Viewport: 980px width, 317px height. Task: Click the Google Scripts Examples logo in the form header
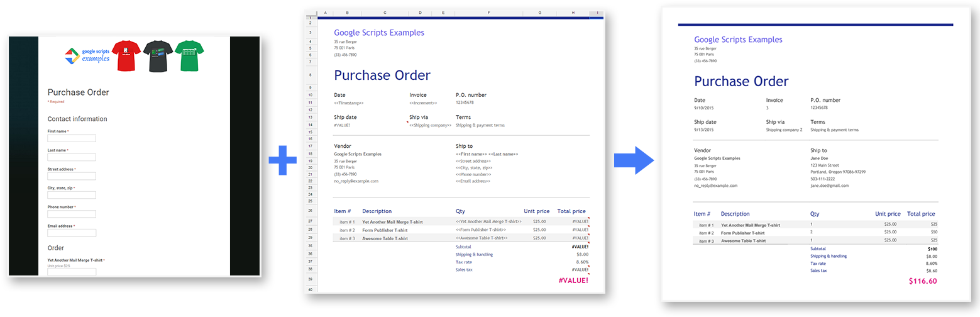[x=87, y=55]
